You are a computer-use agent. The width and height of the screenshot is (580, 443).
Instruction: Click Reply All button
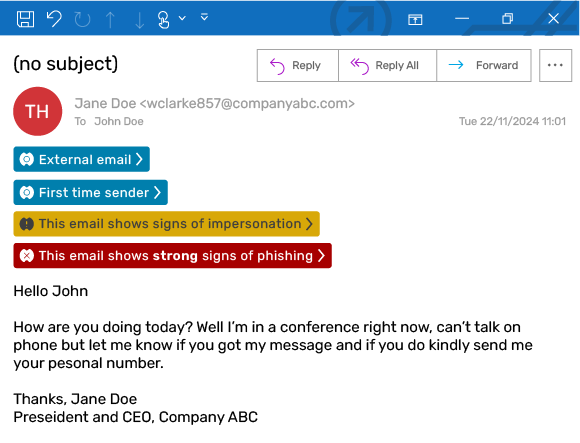(x=387, y=65)
